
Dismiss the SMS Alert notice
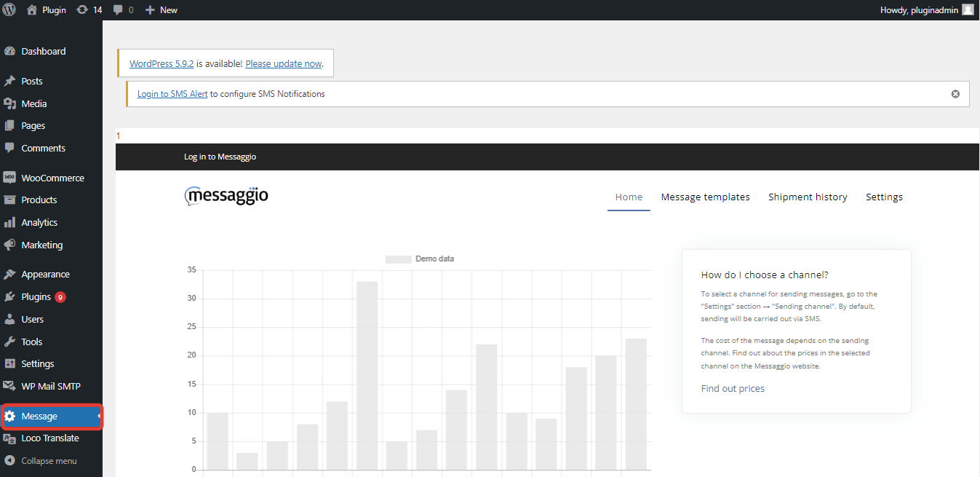955,94
